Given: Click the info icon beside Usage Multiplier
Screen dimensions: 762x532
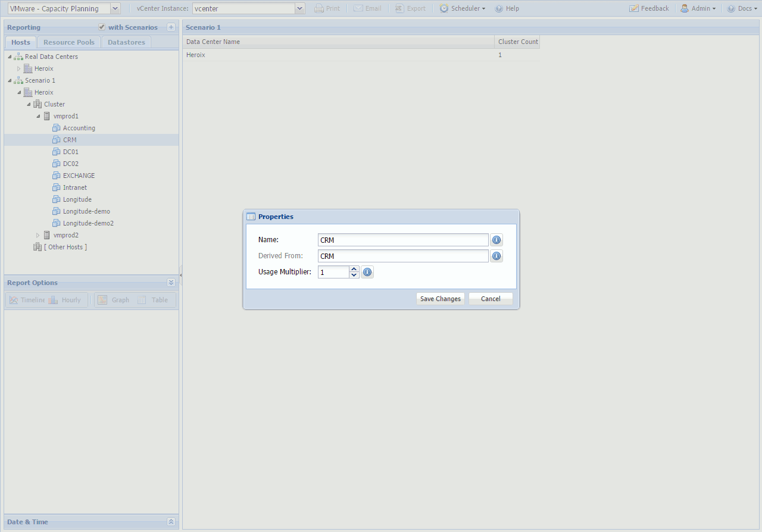Looking at the screenshot, I should click(367, 272).
